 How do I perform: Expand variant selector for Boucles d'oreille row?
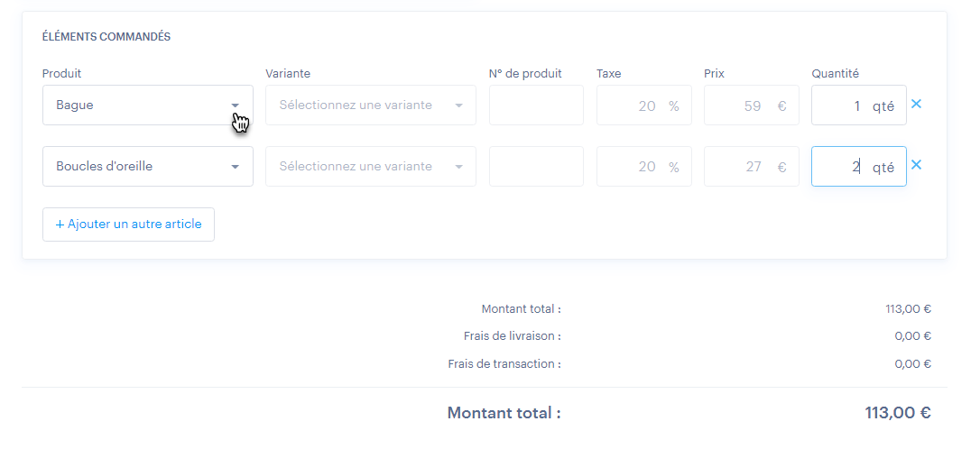(370, 167)
